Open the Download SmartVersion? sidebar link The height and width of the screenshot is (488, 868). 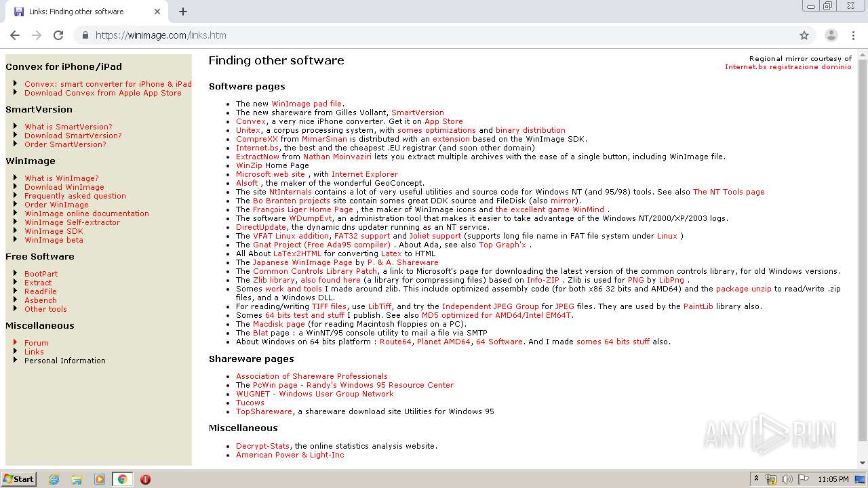(73, 136)
